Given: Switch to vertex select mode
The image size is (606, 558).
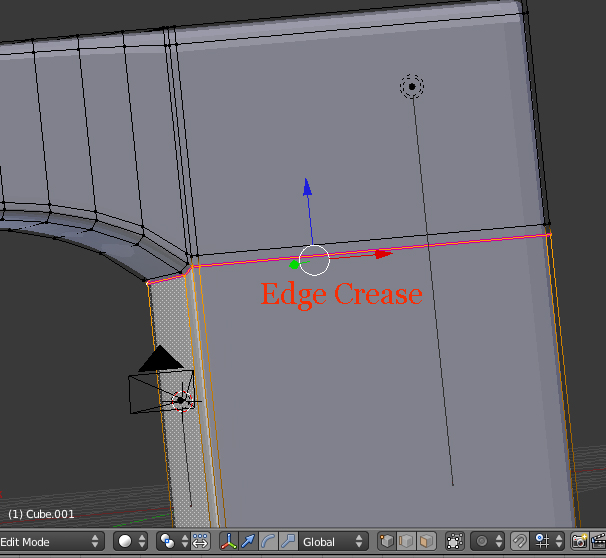Looking at the screenshot, I should pos(387,541).
